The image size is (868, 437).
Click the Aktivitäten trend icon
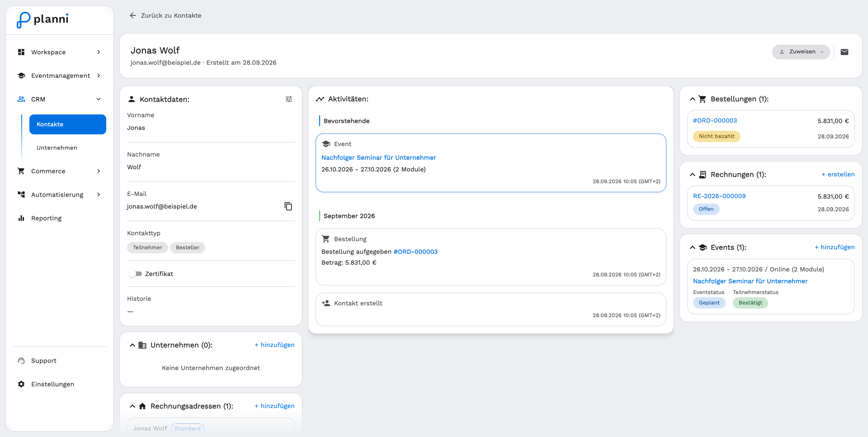click(x=320, y=99)
